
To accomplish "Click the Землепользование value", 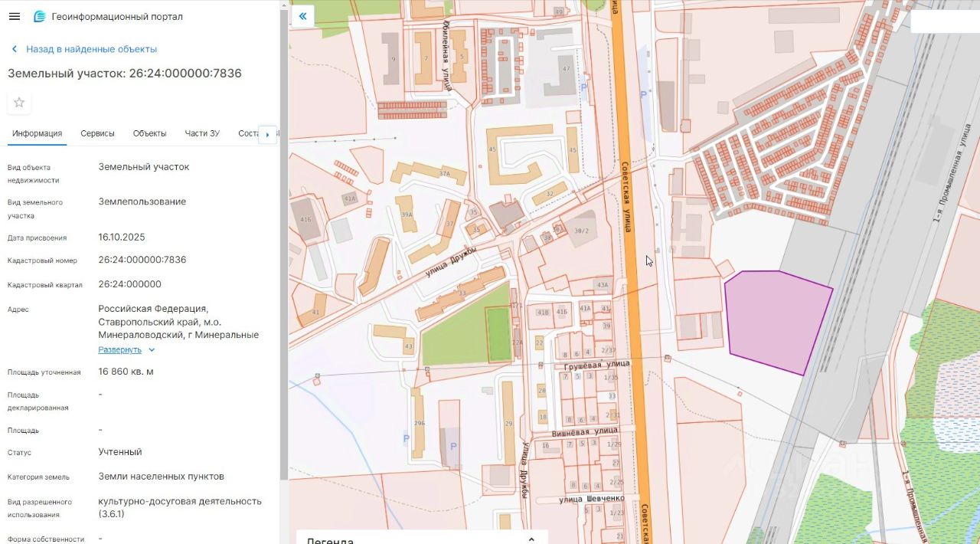I will (142, 202).
